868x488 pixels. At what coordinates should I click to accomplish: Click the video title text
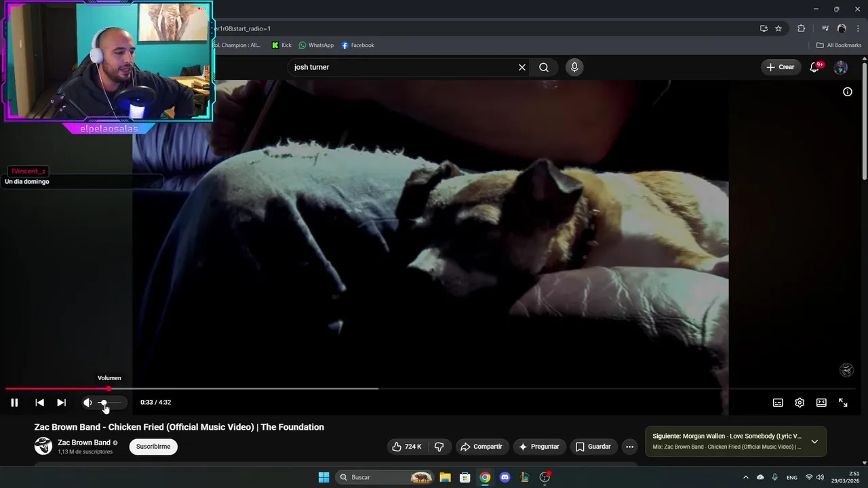click(x=179, y=427)
